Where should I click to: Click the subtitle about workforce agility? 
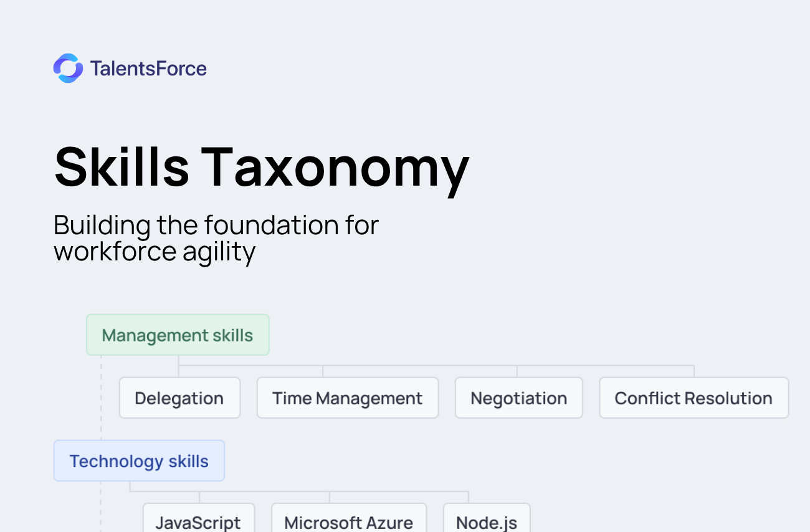click(216, 238)
